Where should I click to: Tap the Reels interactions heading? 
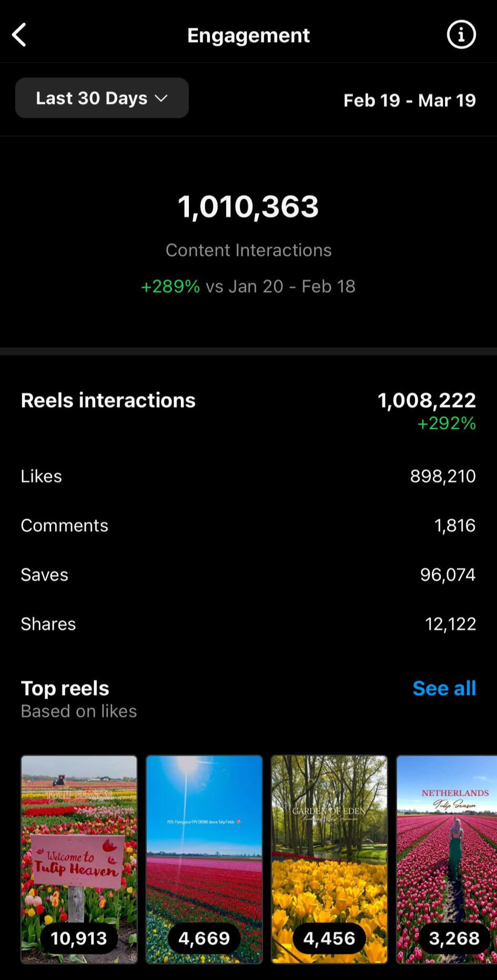click(108, 400)
